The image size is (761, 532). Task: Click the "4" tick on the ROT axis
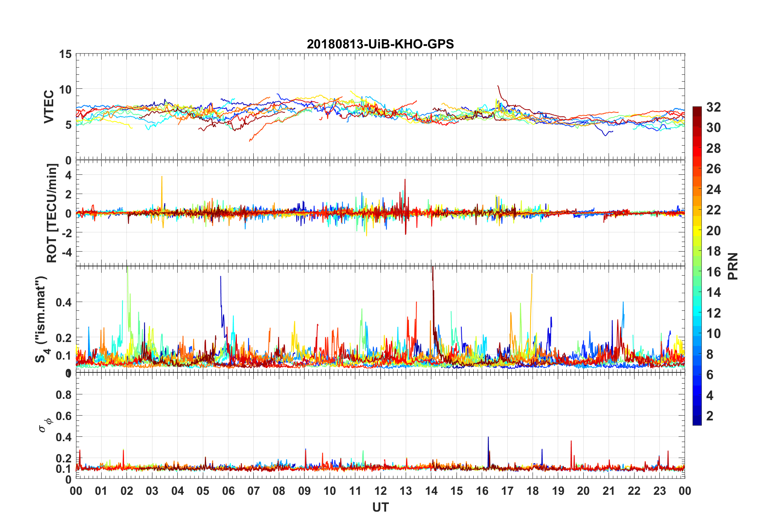(68, 175)
